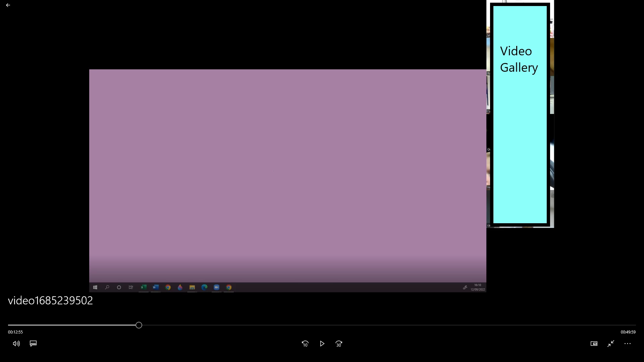Click the Edge icon in recorded taskbar

[204, 287]
